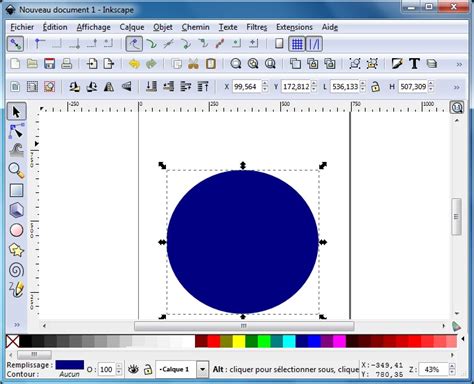Expand toolbox overflow chevron
Image resolution: width=474 pixels, height=384 pixels.
17,325
